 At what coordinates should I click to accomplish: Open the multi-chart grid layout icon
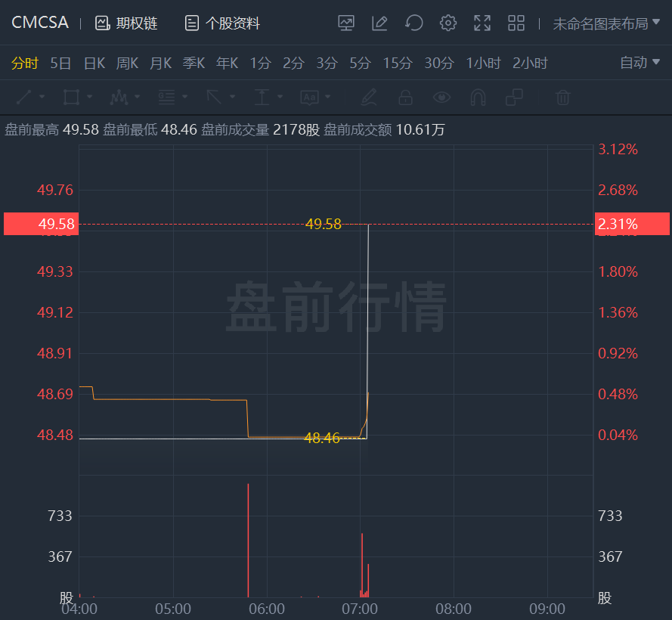click(x=516, y=23)
